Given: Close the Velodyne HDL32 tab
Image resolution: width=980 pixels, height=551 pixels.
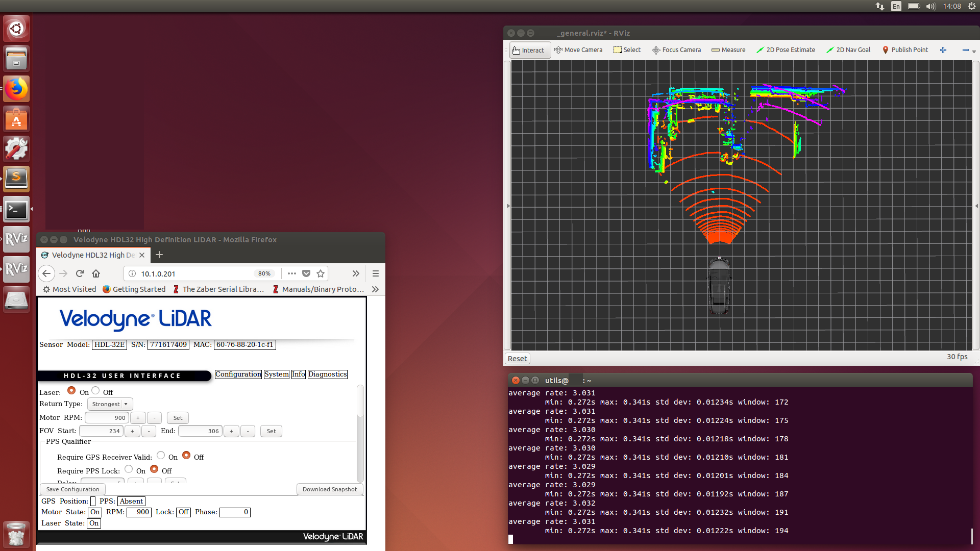Looking at the screenshot, I should 142,255.
